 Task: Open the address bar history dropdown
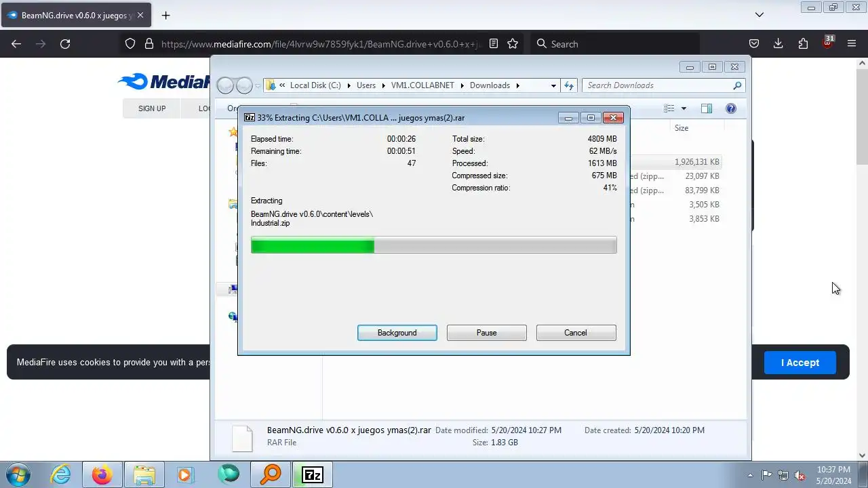(553, 85)
